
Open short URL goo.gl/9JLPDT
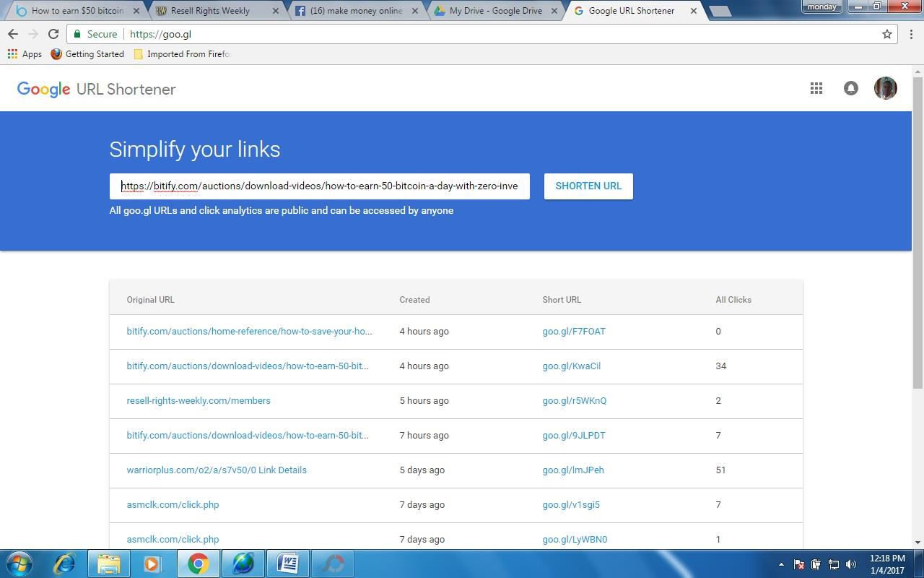click(574, 435)
